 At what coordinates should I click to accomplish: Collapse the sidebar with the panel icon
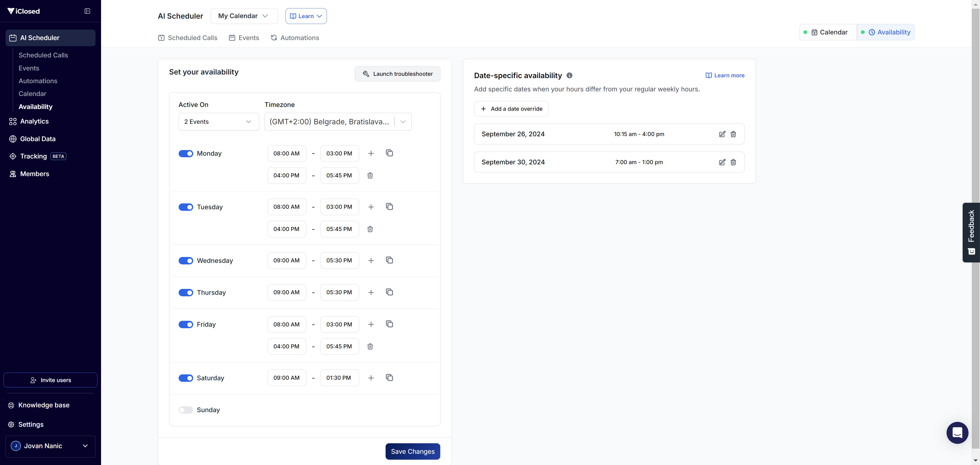click(x=87, y=11)
